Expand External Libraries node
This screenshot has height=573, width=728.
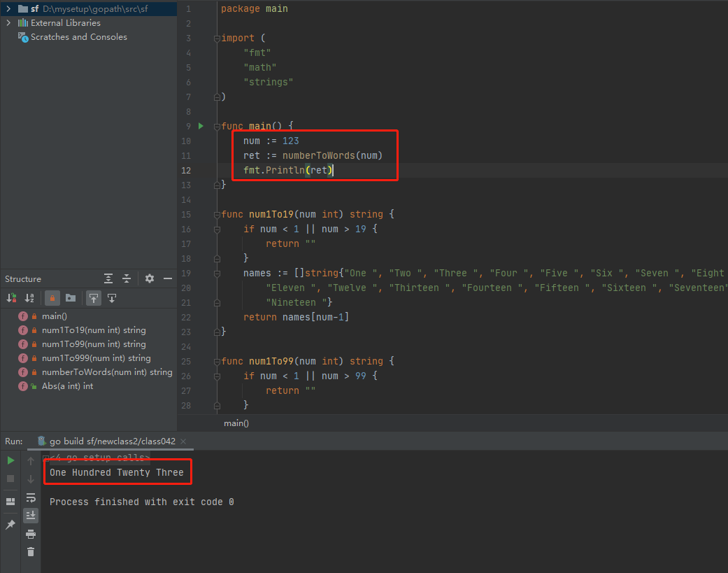[x=8, y=23]
